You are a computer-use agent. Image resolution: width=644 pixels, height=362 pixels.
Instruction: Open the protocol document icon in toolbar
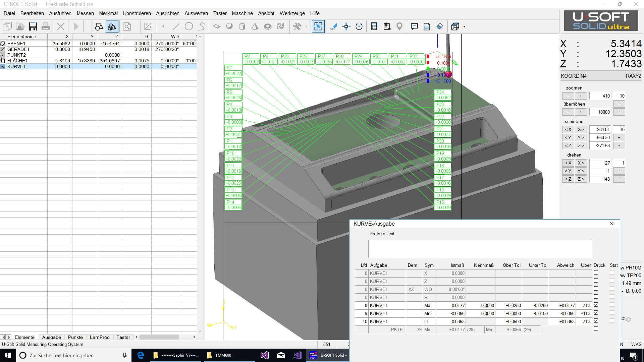point(427,26)
